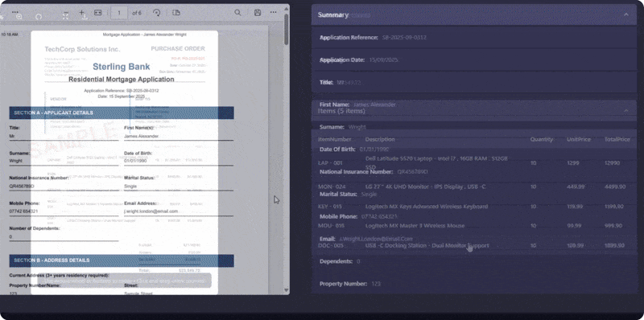Save the PDF using the disk icon
The height and width of the screenshot is (320, 644).
(x=258, y=13)
